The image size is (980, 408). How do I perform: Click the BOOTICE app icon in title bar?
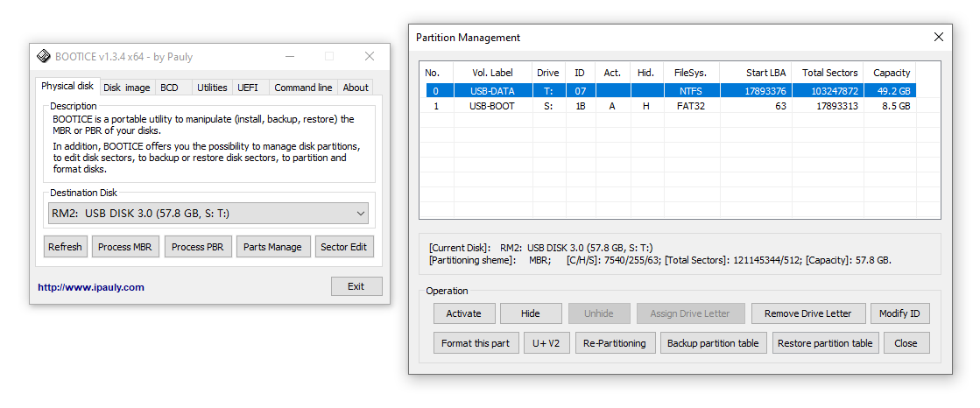(x=43, y=56)
